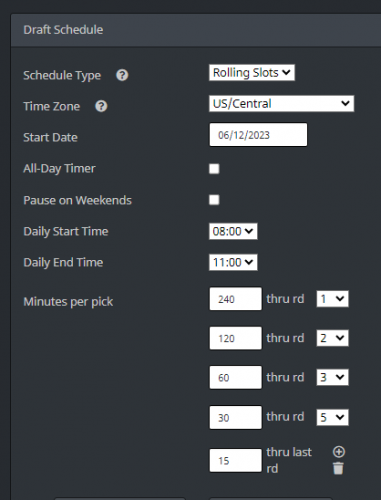Click the 30 minutes per pick field
The height and width of the screenshot is (500, 381).
236,417
